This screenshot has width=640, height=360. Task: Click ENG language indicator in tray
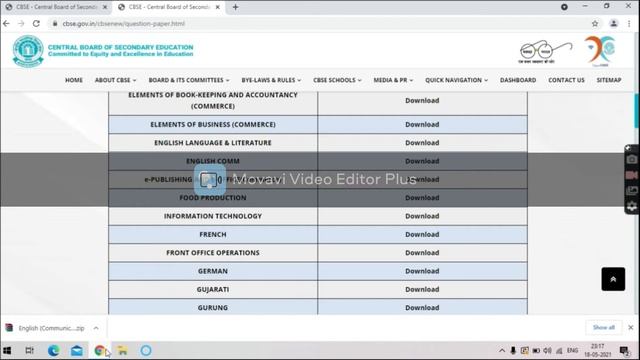(x=573, y=351)
